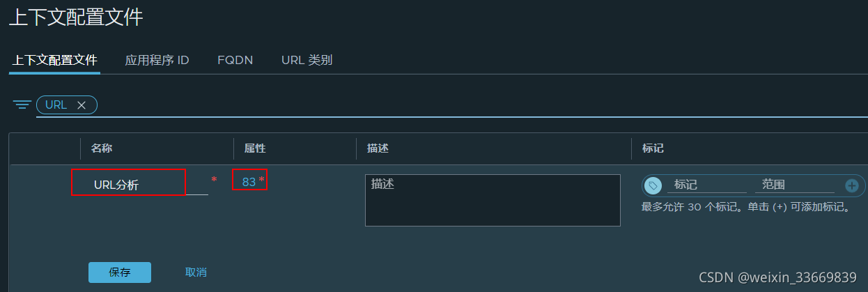Screen dimensions: 868x292
Task: Click the filter lines icon
Action: tap(22, 105)
